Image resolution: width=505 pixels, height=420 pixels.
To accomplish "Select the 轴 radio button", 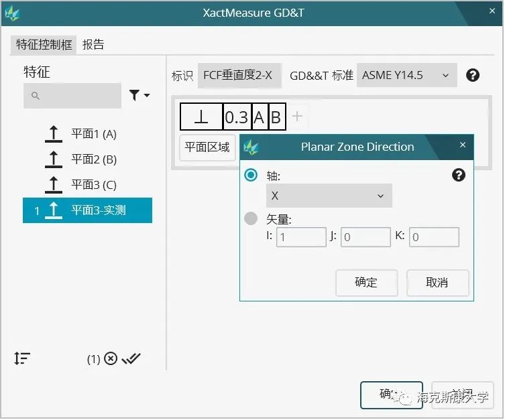I will coord(251,175).
